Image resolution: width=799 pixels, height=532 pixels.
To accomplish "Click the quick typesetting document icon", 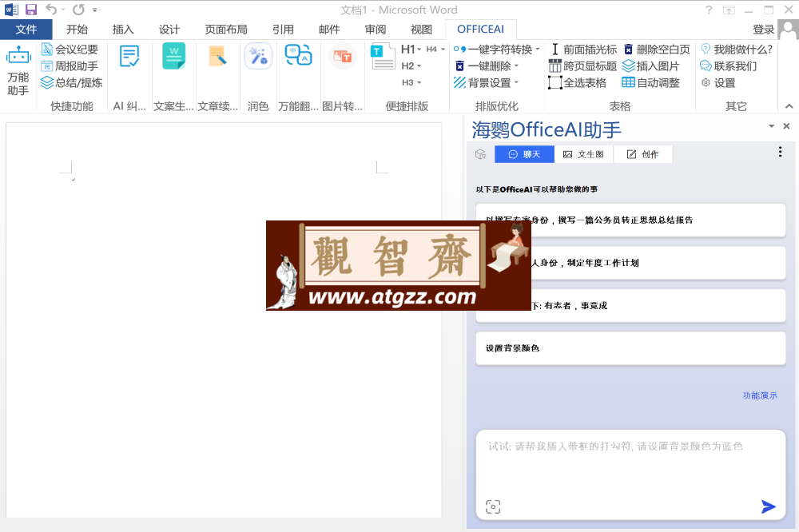I will (x=383, y=57).
